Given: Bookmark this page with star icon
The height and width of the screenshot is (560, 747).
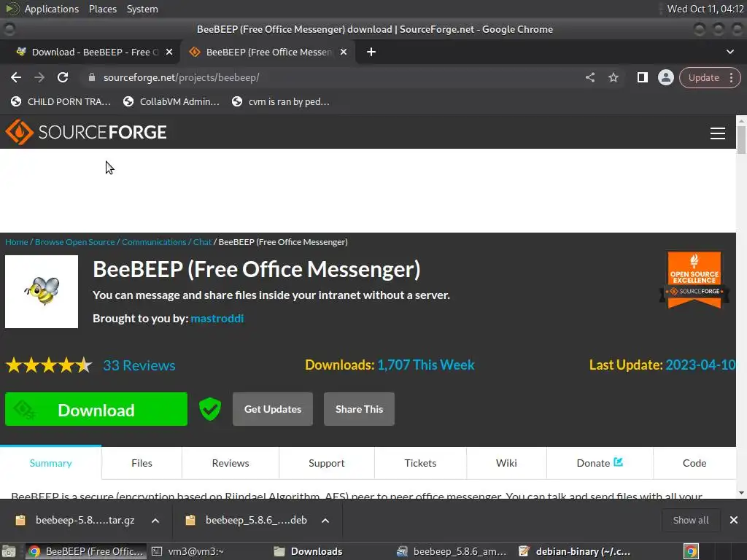Looking at the screenshot, I should pos(613,77).
